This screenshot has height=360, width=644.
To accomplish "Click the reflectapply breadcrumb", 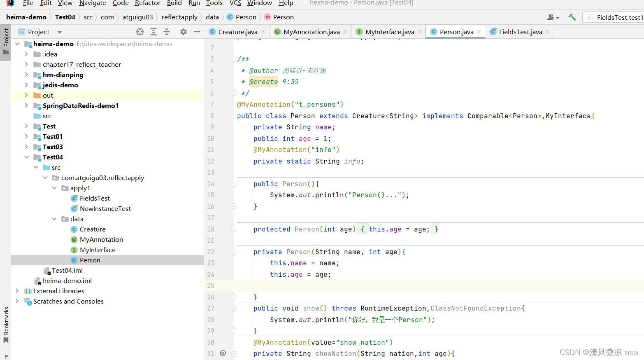I will coord(179,17).
